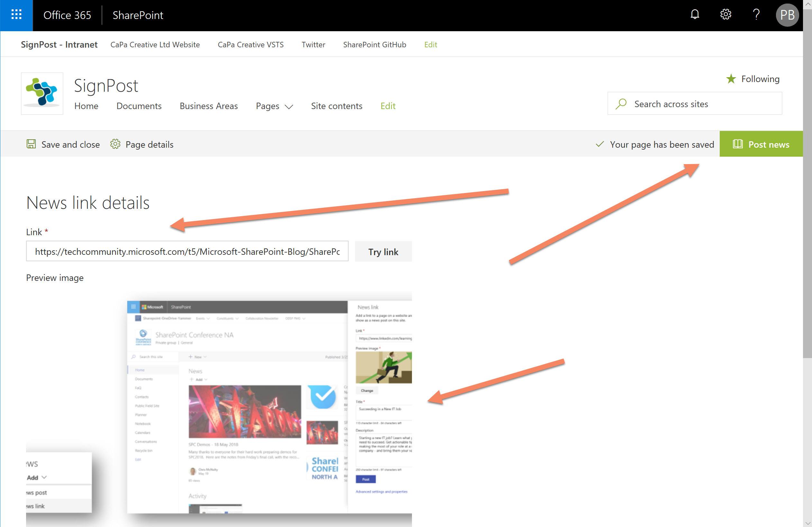This screenshot has height=527, width=812.
Task: Open Help via the question mark icon
Action: [756, 14]
